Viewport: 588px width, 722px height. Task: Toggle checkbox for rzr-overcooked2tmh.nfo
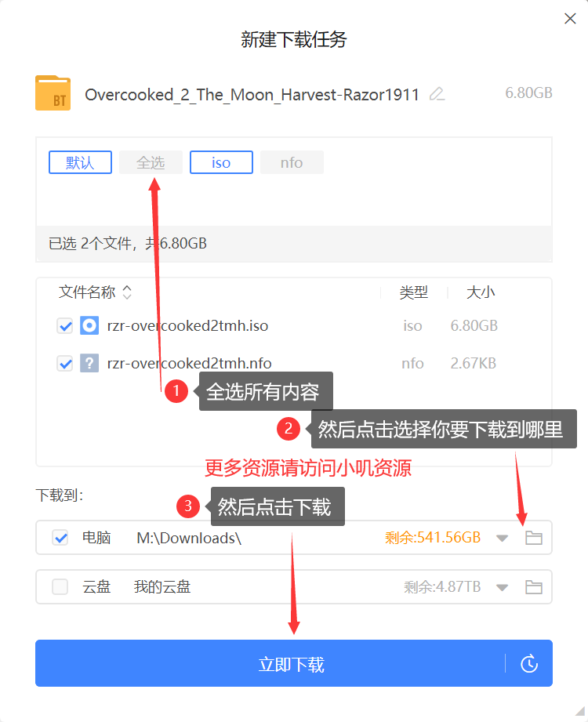coord(65,363)
